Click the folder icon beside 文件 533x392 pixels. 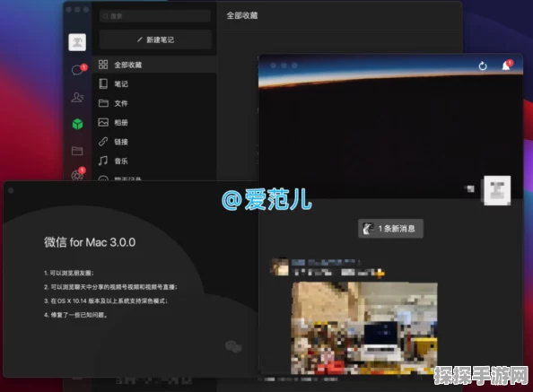point(103,103)
